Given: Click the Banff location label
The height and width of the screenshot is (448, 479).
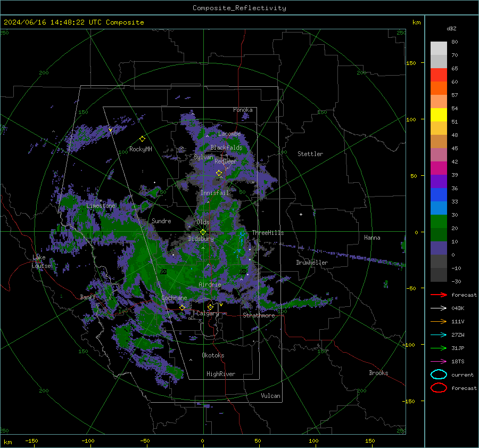Looking at the screenshot, I should click(88, 297).
